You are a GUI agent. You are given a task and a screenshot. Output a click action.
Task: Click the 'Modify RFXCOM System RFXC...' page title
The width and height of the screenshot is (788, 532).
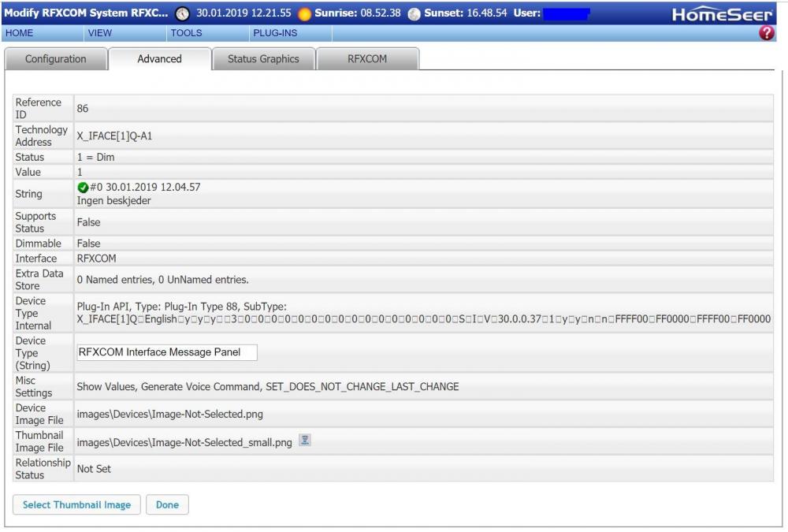(x=86, y=13)
